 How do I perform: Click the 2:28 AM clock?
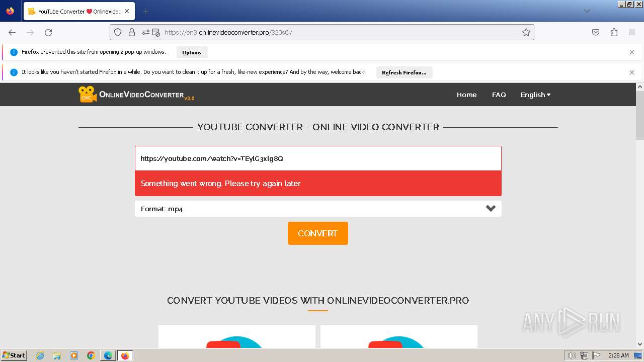tap(618, 355)
